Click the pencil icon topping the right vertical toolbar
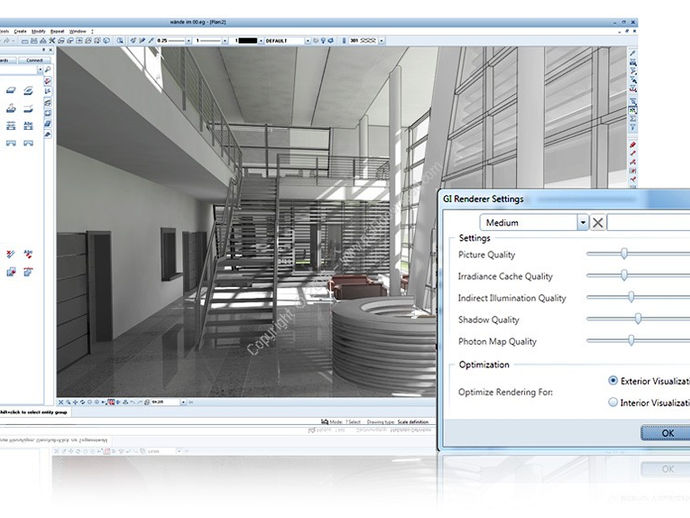 [x=632, y=53]
